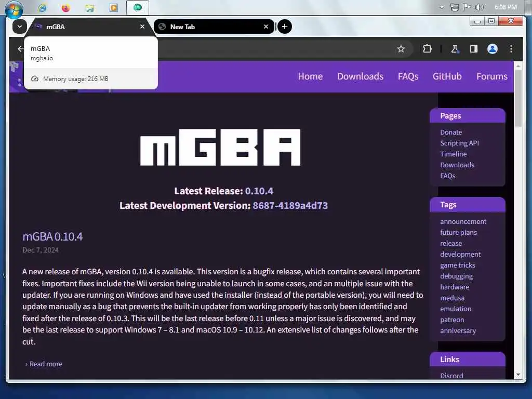This screenshot has width=532, height=399.
Task: Open Forums in the navigation bar
Action: [491, 76]
